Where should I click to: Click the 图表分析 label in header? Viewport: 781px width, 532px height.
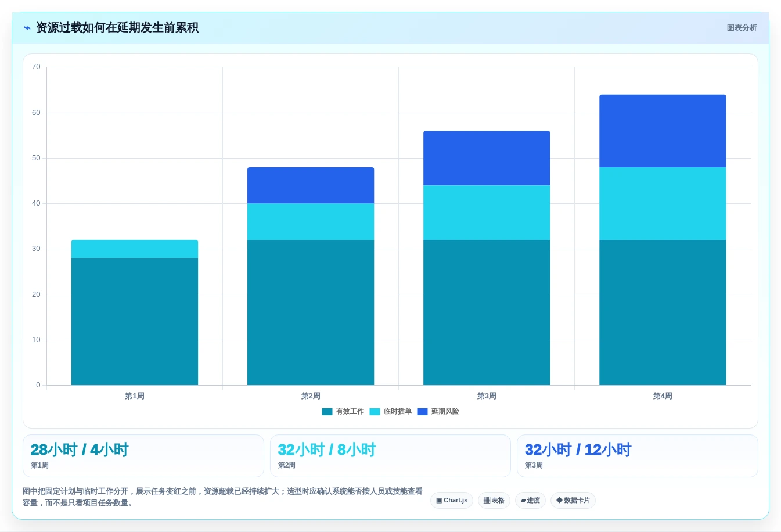(742, 28)
